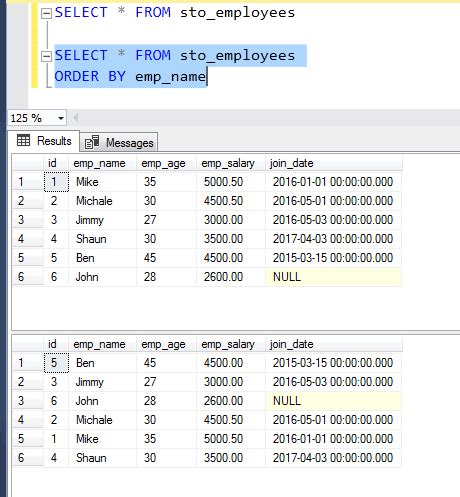
Task: Click Ben name cell in first grid
Action: [x=102, y=258]
